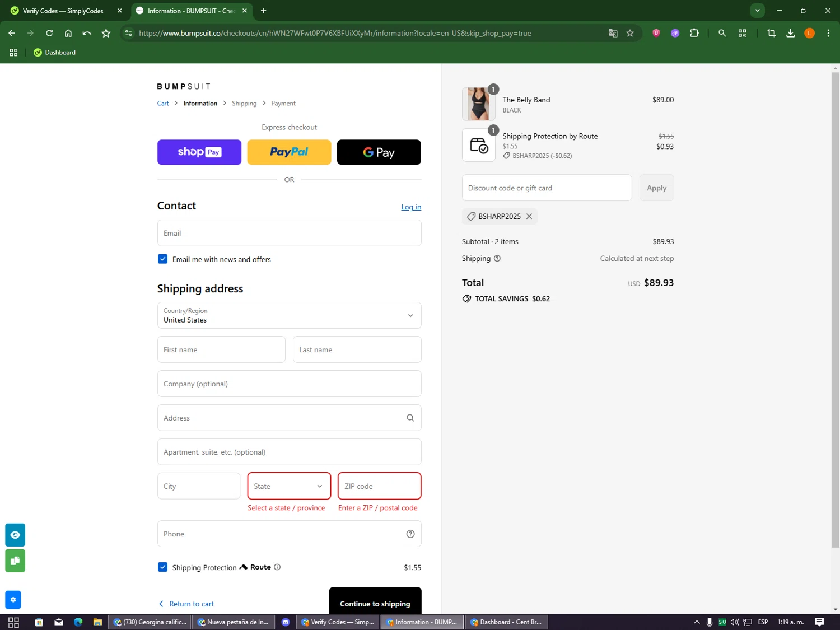Click Continue to shipping

tap(375, 602)
